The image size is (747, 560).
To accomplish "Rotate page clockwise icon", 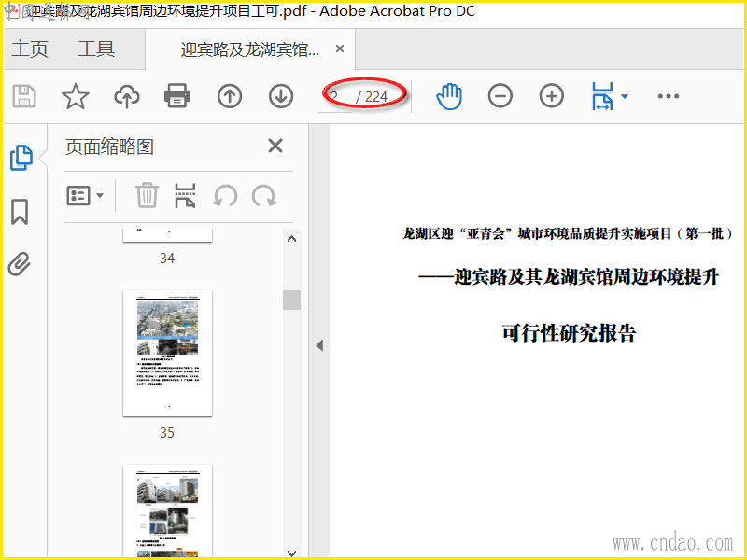I will pos(264,196).
